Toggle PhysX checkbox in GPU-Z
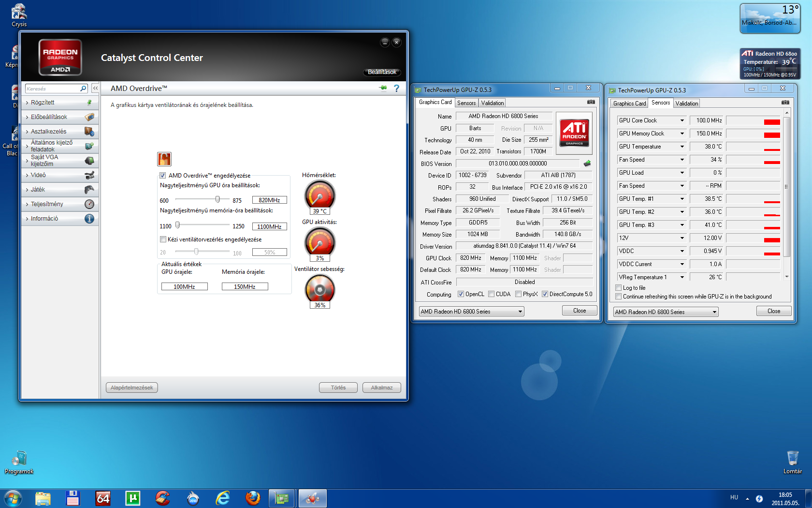812x508 pixels. point(519,294)
